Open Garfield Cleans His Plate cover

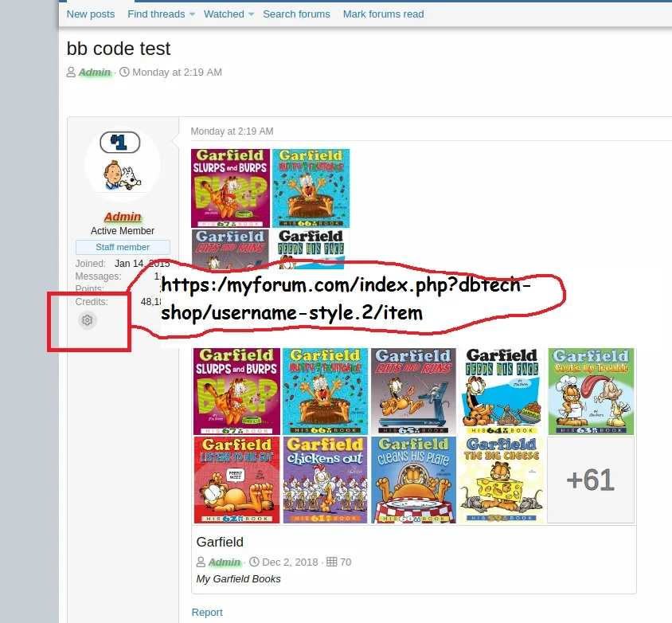pyautogui.click(x=413, y=480)
